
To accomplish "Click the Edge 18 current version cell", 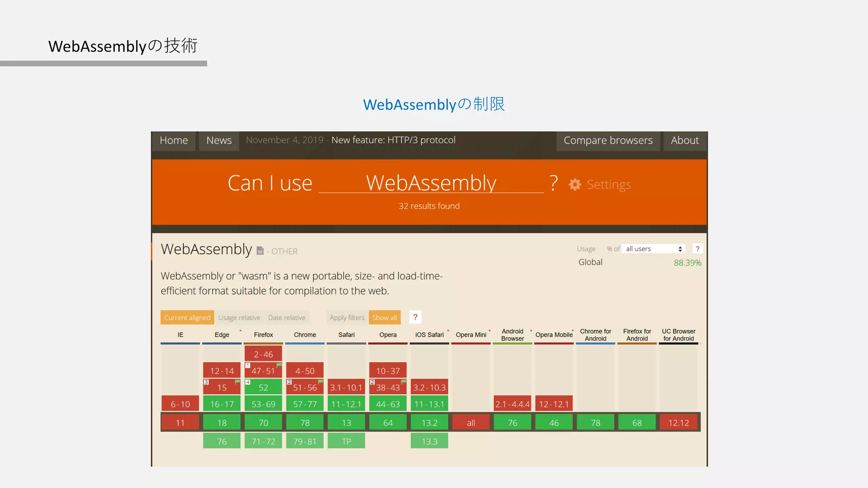I will 222,422.
